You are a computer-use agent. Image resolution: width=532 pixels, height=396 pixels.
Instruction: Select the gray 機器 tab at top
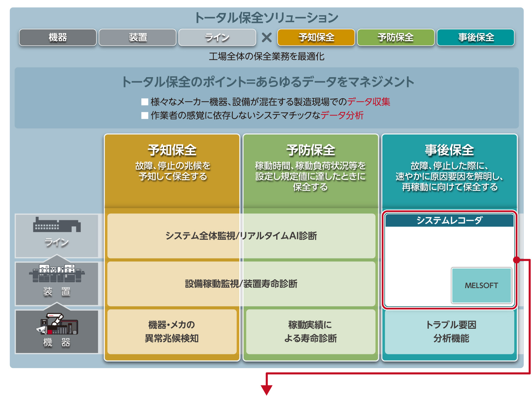pos(58,38)
